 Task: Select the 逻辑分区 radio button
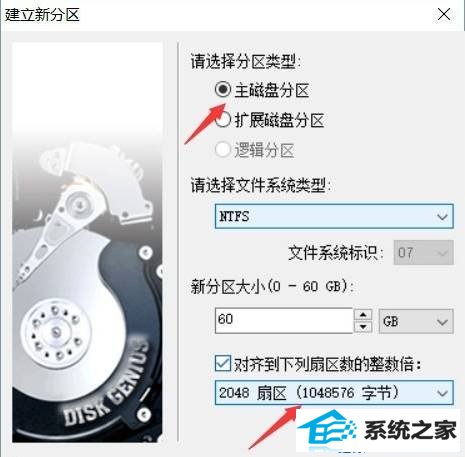223,150
